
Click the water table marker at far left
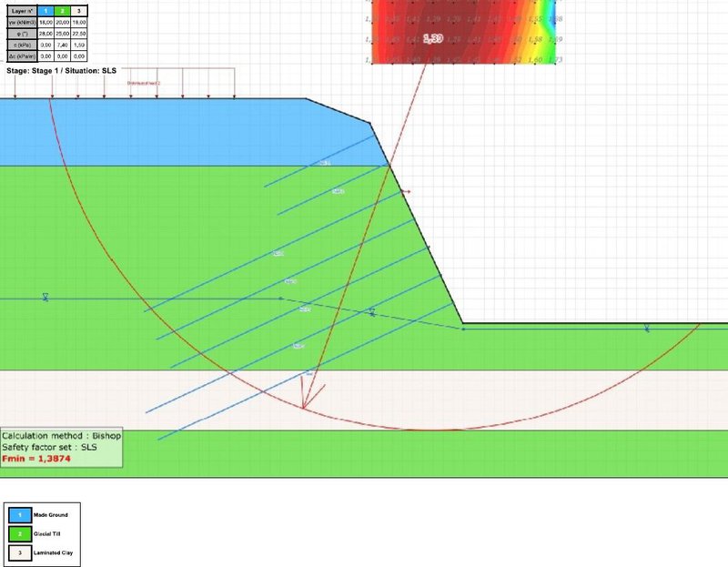tap(44, 298)
